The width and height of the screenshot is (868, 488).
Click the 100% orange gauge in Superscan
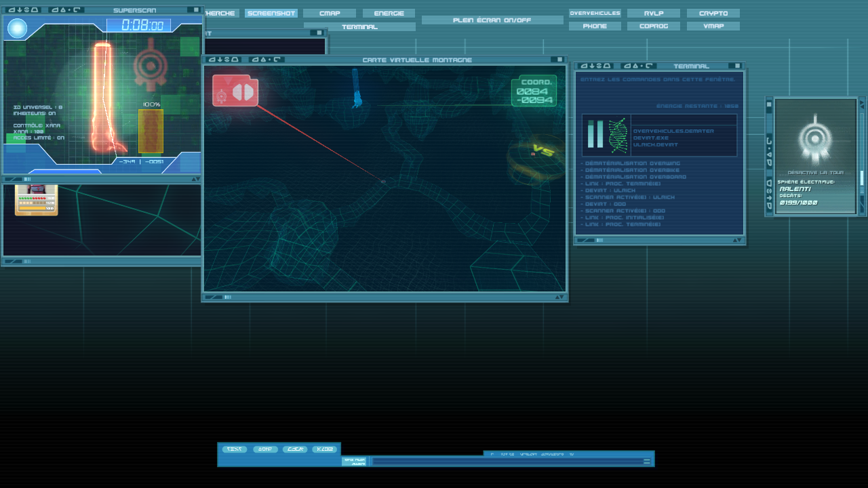tap(151, 131)
